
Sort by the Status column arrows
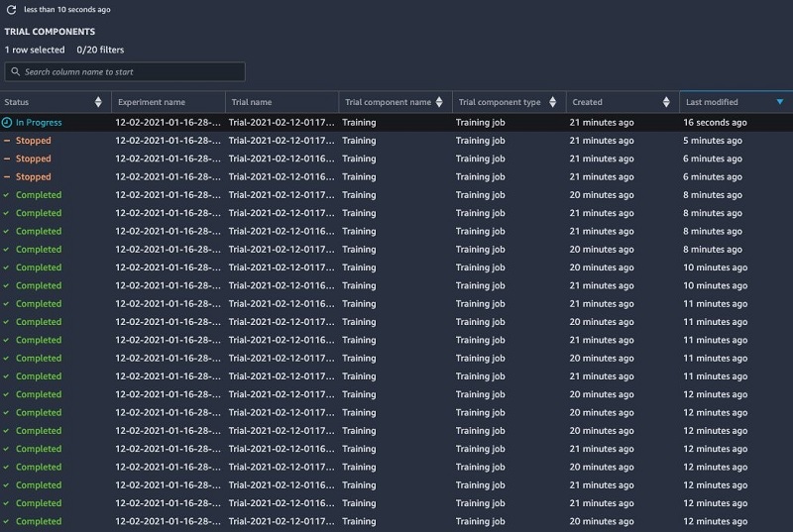[x=98, y=102]
